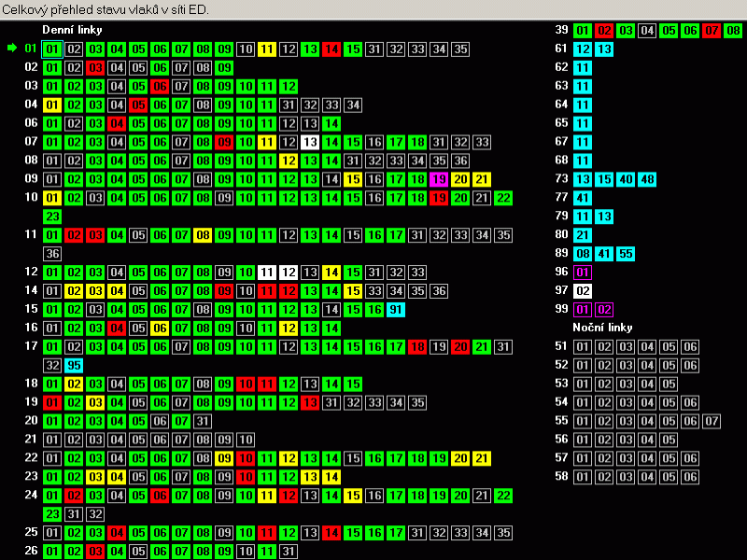Select train 05 on night line 53
The width and height of the screenshot is (747, 560).
669,384
